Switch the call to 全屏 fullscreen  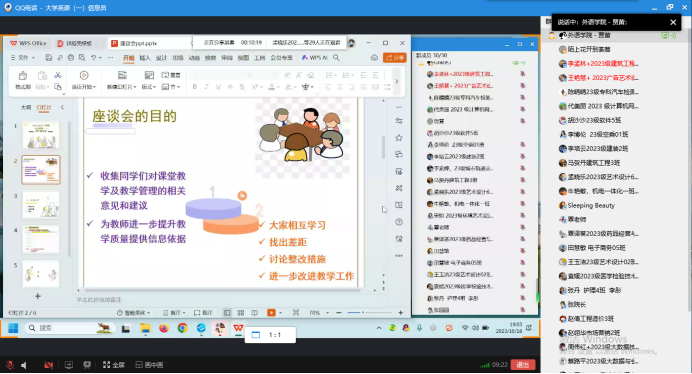click(113, 365)
